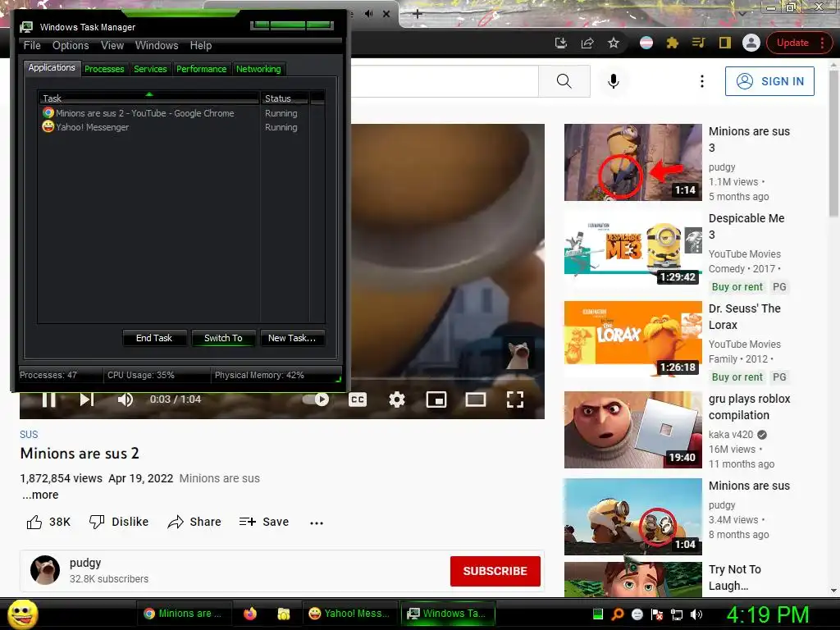Image resolution: width=840 pixels, height=630 pixels.
Task: Open the media controls icon in Chrome
Action: [x=699, y=43]
